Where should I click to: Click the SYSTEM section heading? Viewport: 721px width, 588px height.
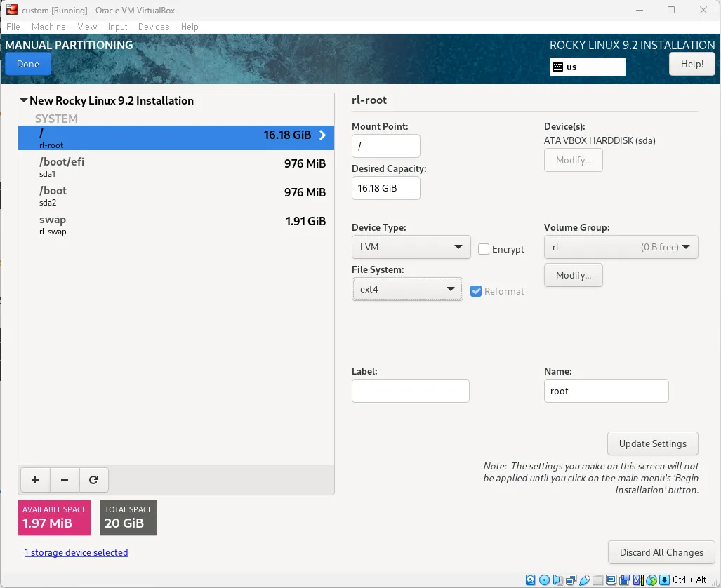pos(56,119)
